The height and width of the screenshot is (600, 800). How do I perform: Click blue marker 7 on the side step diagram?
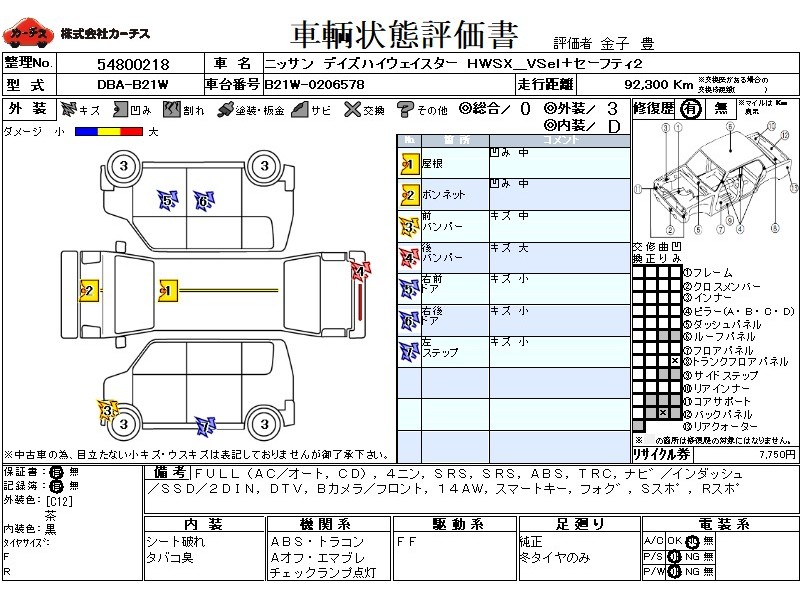coord(205,426)
